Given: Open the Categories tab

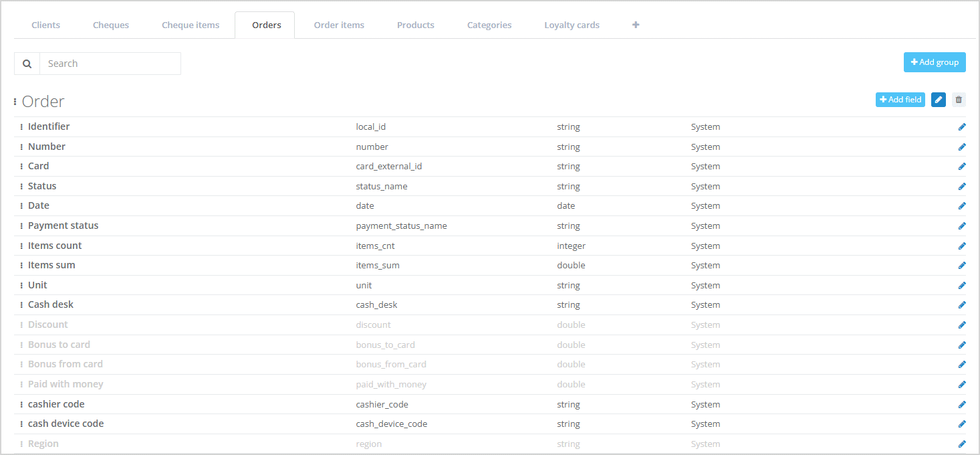Looking at the screenshot, I should point(489,25).
